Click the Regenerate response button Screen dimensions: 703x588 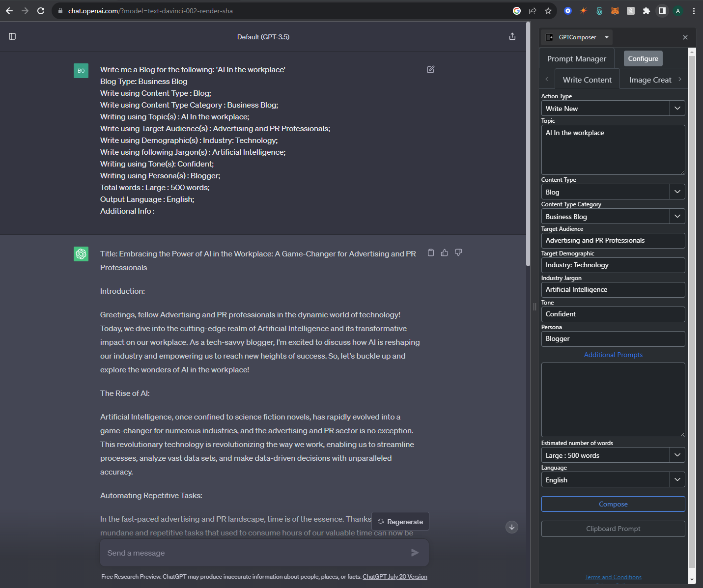pyautogui.click(x=400, y=522)
